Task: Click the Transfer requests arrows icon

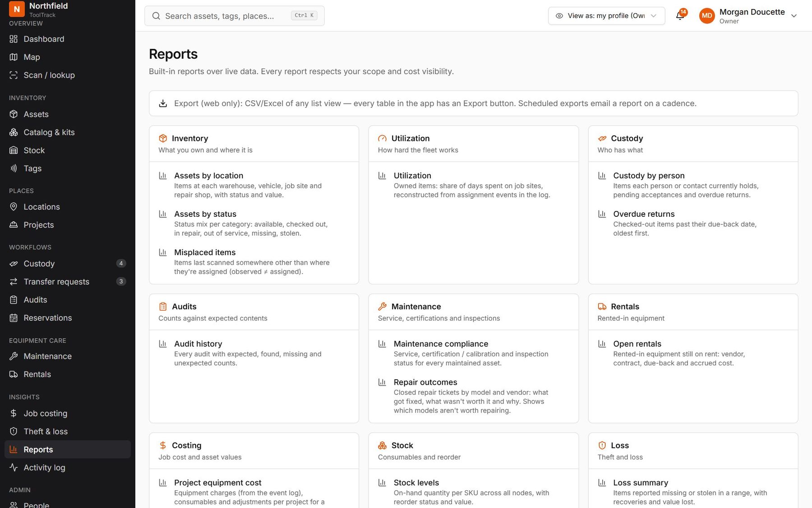Action: tap(14, 282)
